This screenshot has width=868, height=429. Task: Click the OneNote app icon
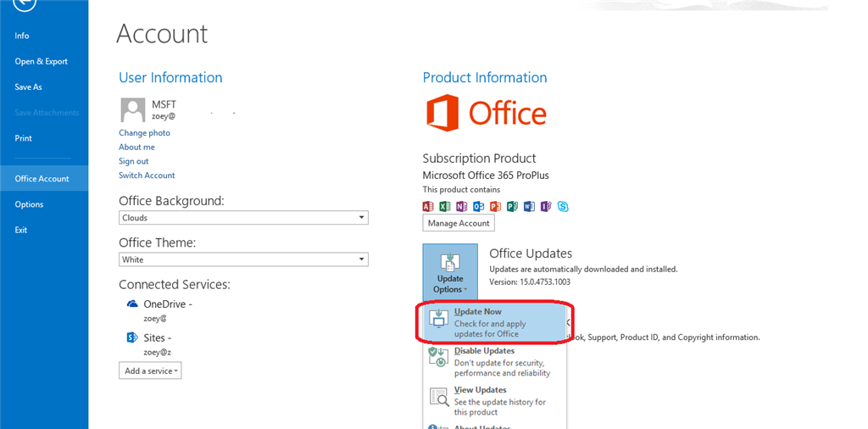click(x=462, y=207)
